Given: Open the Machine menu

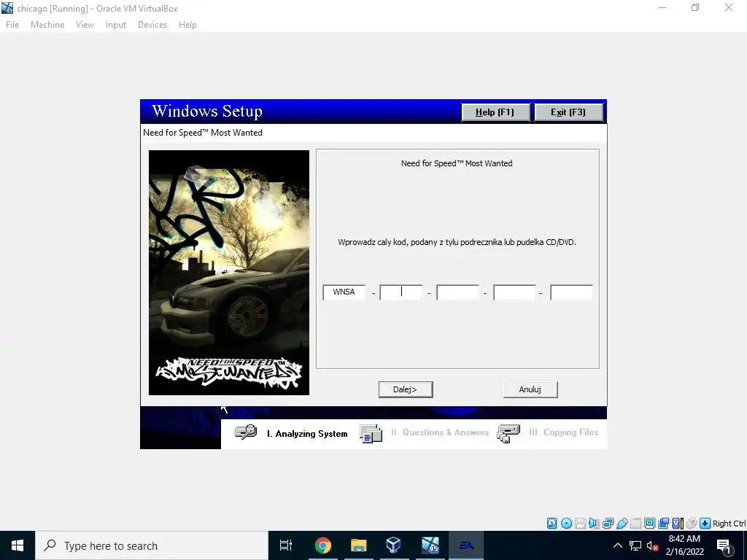Looking at the screenshot, I should pos(47,25).
